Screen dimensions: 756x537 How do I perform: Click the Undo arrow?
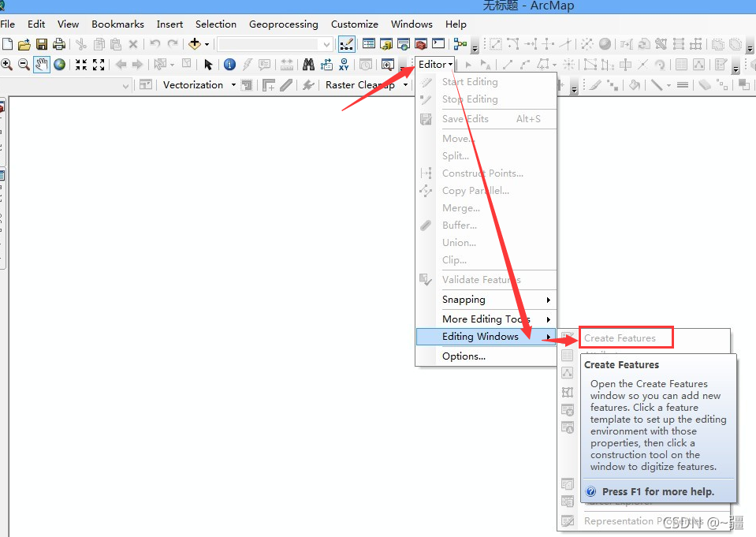pos(155,44)
